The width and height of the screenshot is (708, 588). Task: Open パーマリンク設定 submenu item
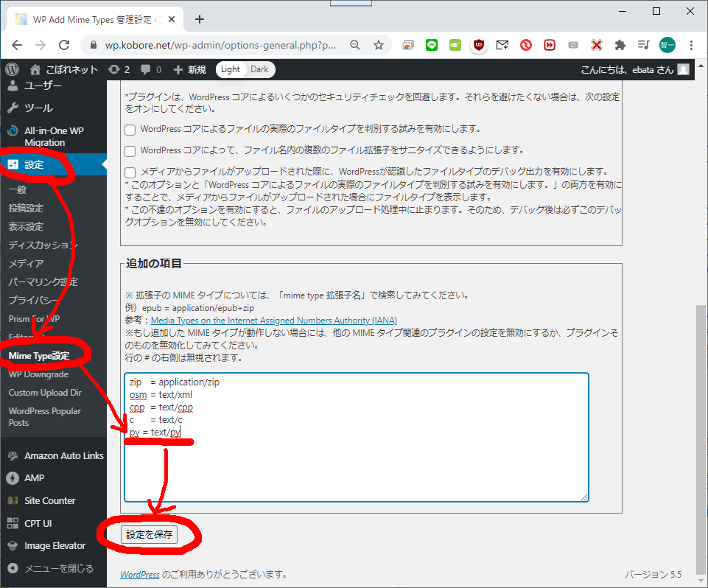pos(43,281)
